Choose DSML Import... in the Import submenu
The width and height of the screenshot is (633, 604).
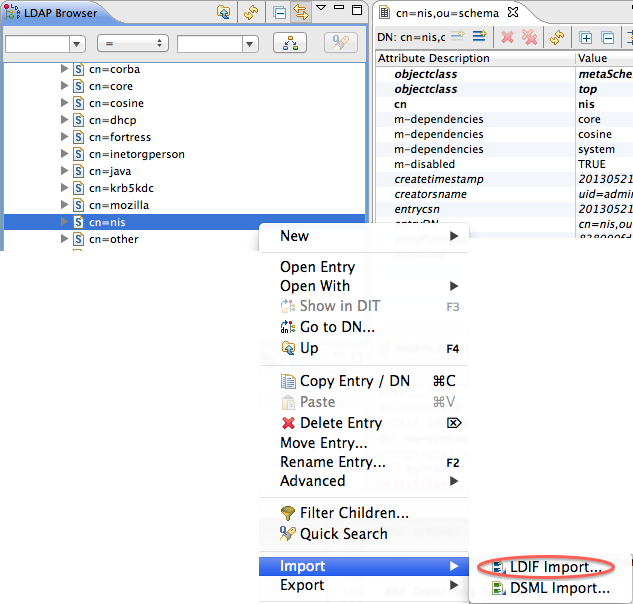(x=552, y=589)
